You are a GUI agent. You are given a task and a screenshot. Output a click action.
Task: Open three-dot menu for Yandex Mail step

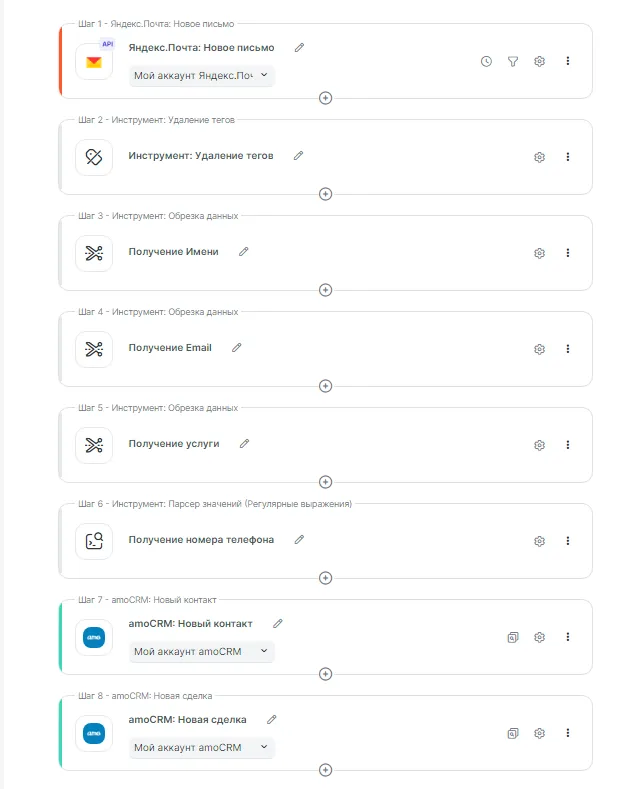(568, 61)
